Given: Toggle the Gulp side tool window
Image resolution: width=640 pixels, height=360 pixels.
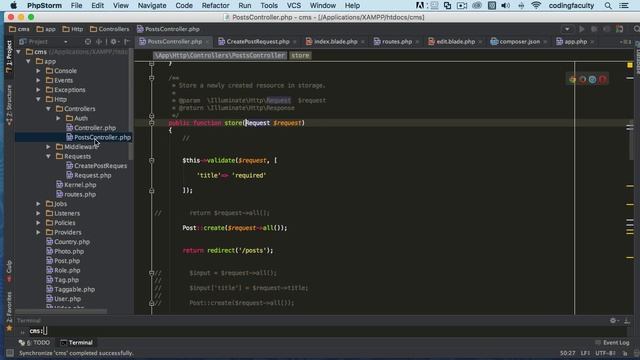Looking at the screenshot, I should pyautogui.click(x=9, y=271).
